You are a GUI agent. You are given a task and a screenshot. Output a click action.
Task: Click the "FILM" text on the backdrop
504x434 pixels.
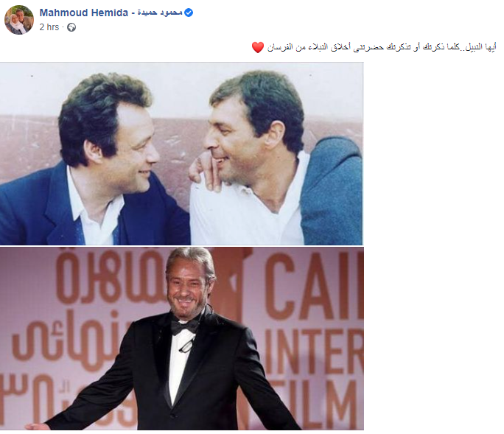(x=315, y=404)
